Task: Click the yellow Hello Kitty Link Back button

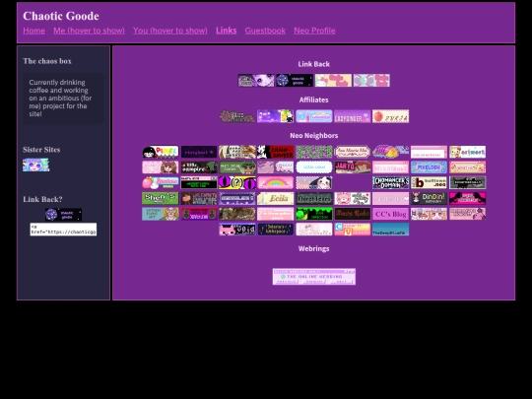Action: 333,81
